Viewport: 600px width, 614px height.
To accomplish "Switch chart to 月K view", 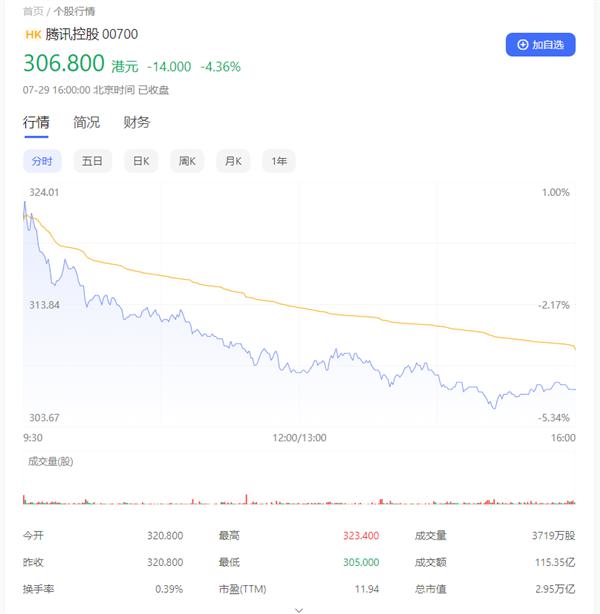I will tap(233, 161).
